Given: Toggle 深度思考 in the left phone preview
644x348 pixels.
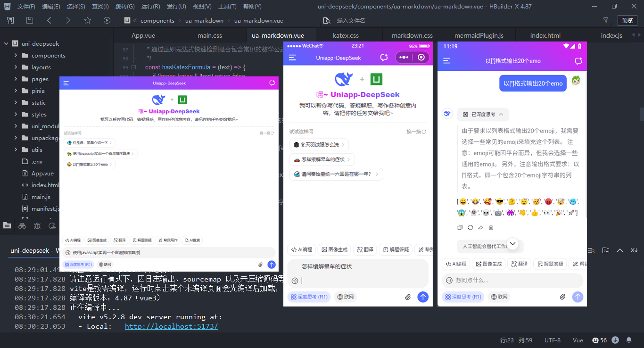Looking at the screenshot, I should [x=78, y=264].
